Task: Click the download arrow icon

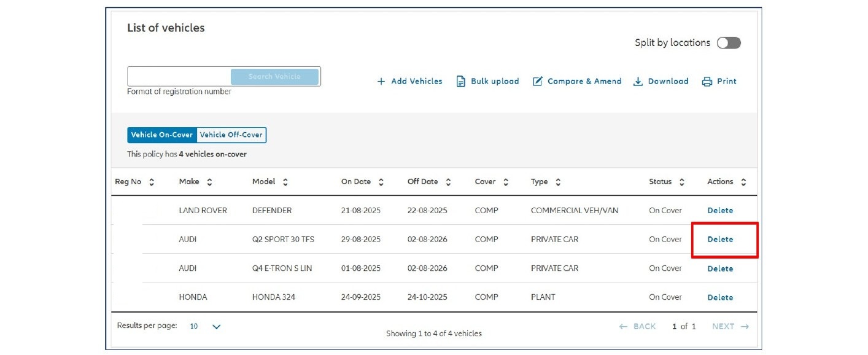Action: pyautogui.click(x=638, y=81)
